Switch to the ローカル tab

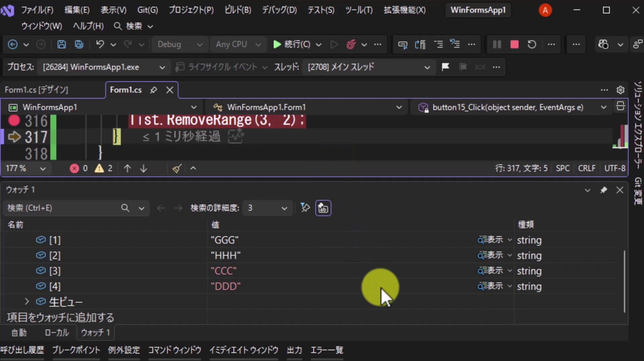pos(57,332)
